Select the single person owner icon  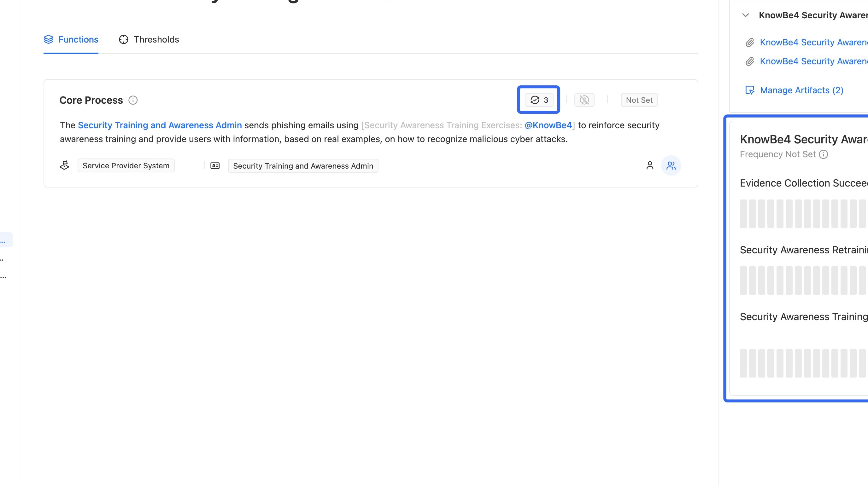pos(650,165)
